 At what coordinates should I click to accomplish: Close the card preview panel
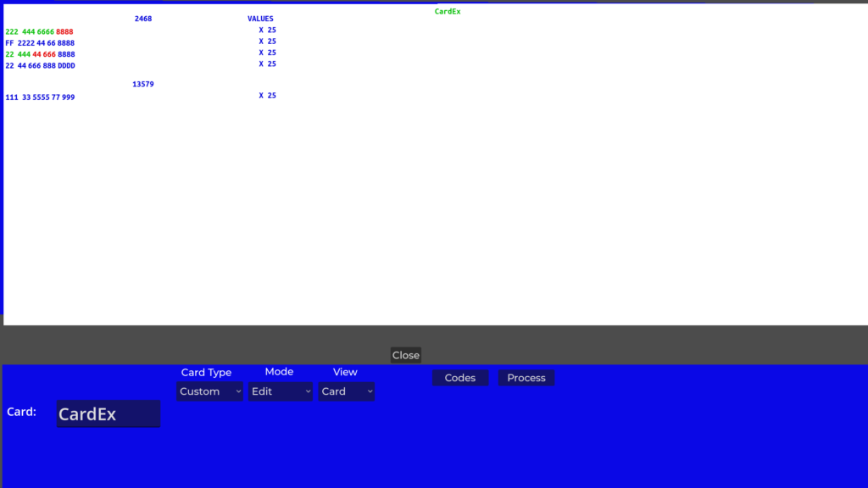(405, 355)
